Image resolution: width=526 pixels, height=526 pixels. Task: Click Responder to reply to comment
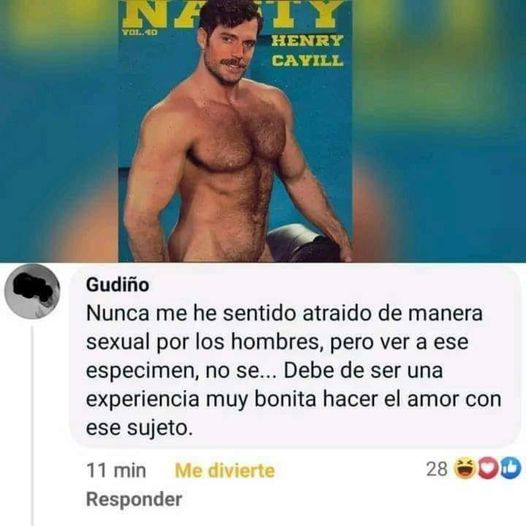coord(134,499)
